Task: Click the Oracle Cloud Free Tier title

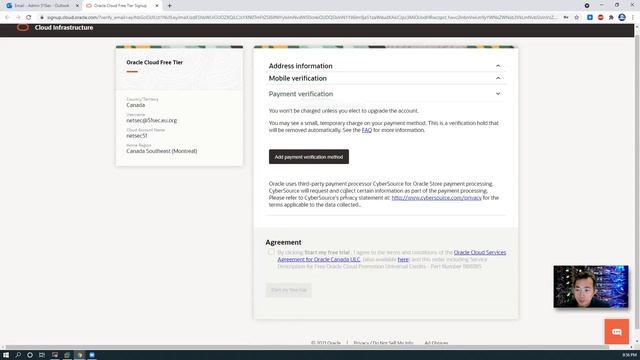Action: coord(155,62)
